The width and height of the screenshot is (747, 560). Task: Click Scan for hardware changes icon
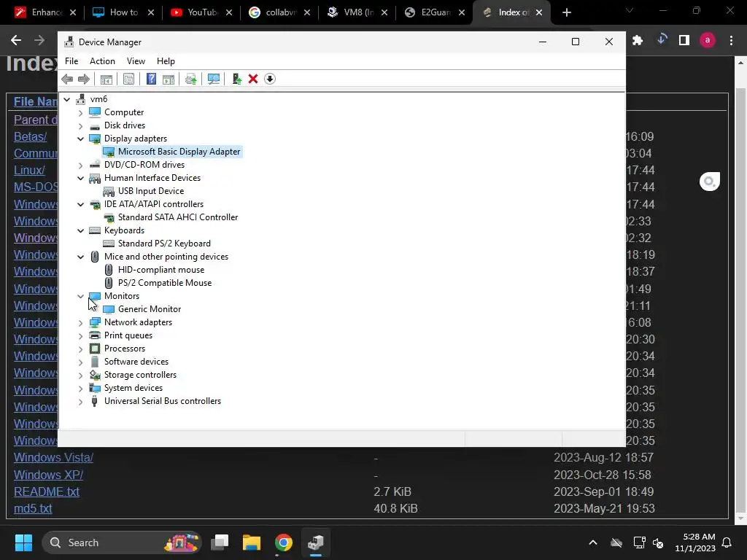[x=214, y=79]
